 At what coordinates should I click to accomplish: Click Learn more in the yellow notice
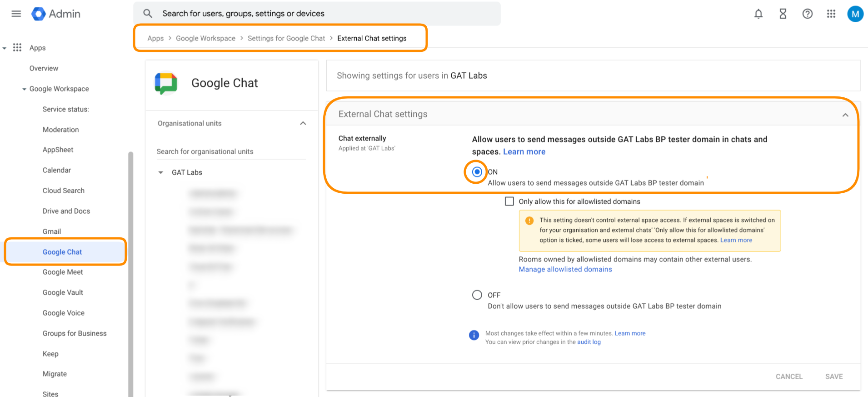(736, 240)
